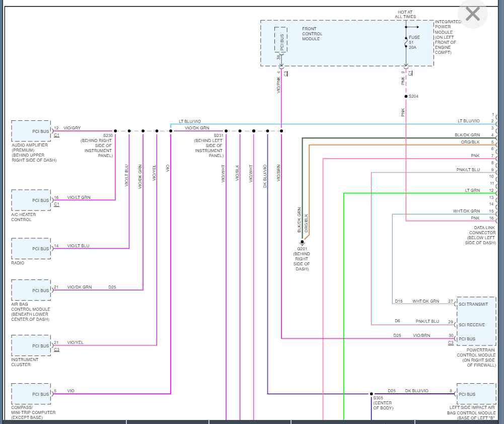Select the INSTRUMENT CLUSTER label
Screen dimensions: 504x424
pyautogui.click(x=25, y=362)
